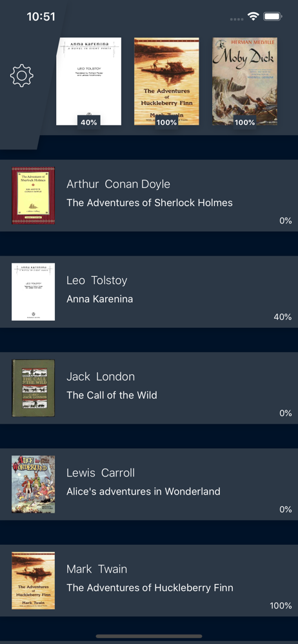This screenshot has width=298, height=644.
Task: Tap the Call of the Wild cover thumbnail
Action: [33, 388]
